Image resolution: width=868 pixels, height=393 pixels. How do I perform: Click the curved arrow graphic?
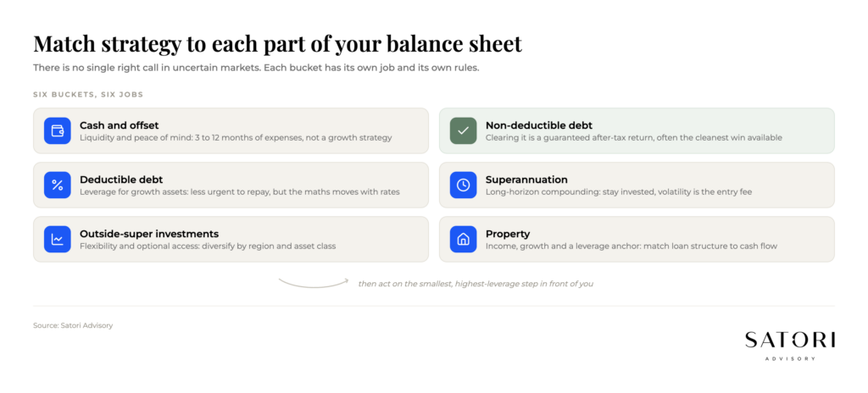pos(314,283)
